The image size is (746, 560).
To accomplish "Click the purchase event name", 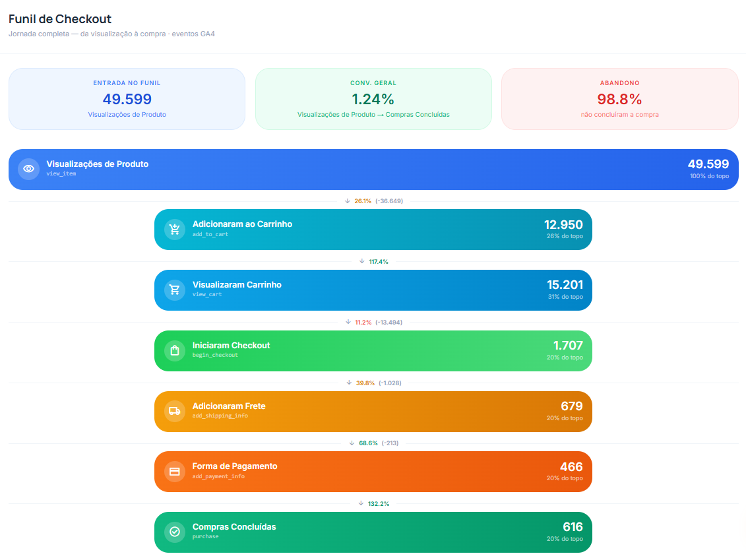I will click(206, 536).
